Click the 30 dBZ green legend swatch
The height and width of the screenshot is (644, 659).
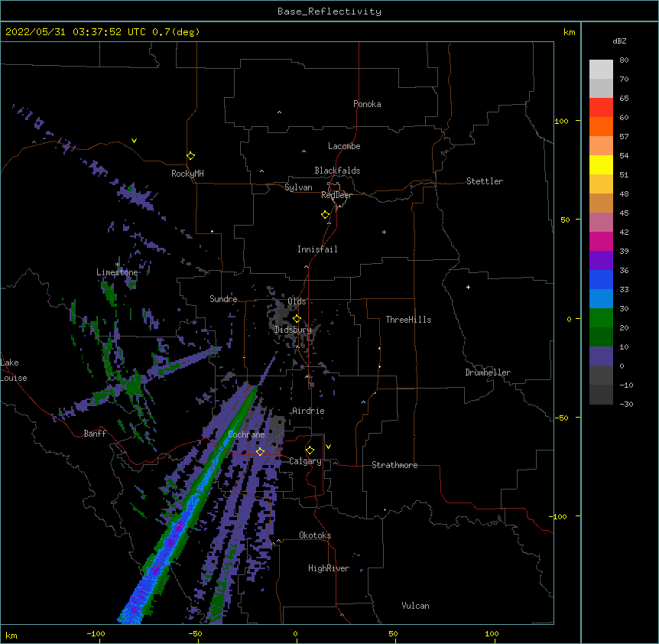[x=601, y=318]
